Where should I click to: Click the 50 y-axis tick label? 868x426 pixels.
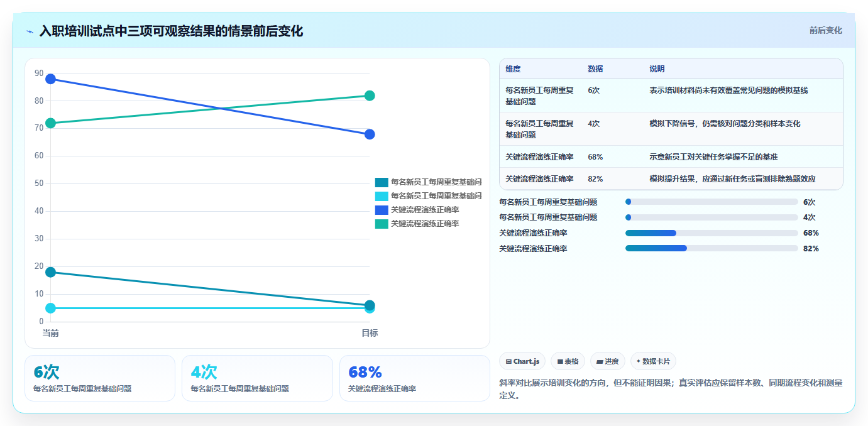pyautogui.click(x=39, y=183)
